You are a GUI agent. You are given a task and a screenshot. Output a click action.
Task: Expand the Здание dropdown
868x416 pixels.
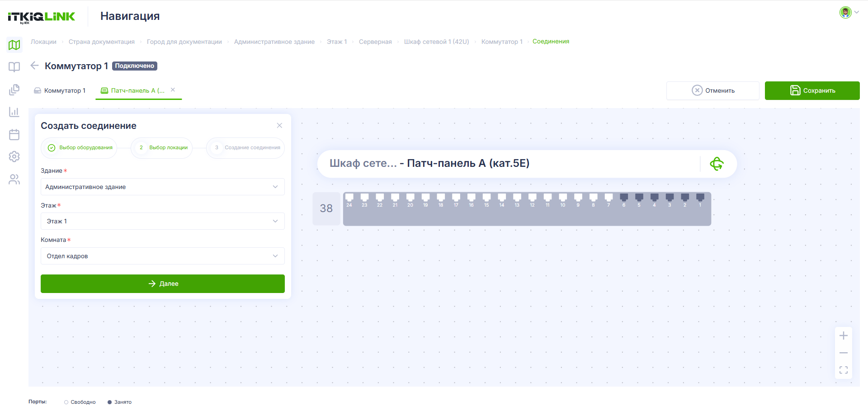163,187
